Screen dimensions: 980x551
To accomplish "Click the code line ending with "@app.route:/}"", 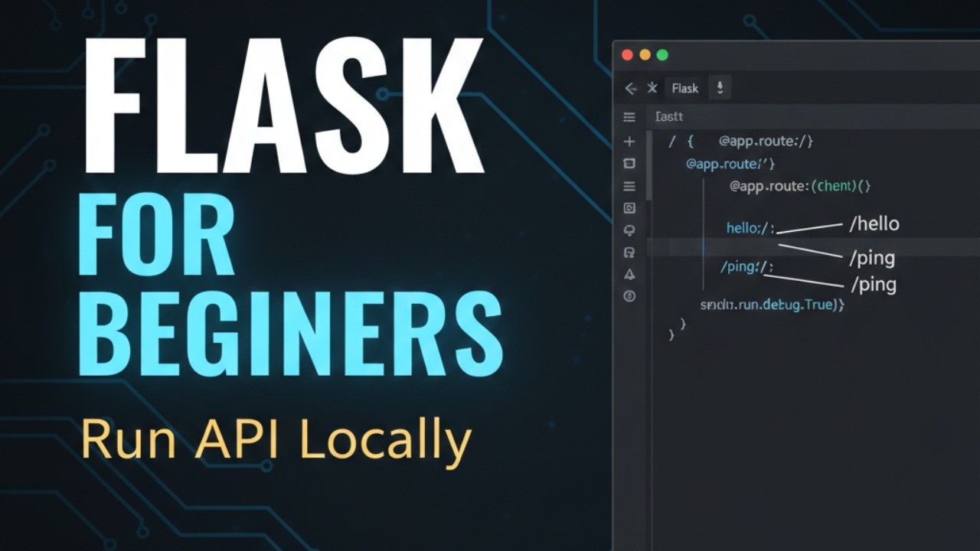I will [x=740, y=142].
